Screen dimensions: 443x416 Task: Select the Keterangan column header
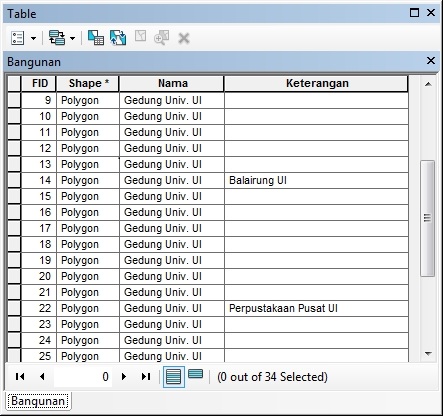point(316,83)
